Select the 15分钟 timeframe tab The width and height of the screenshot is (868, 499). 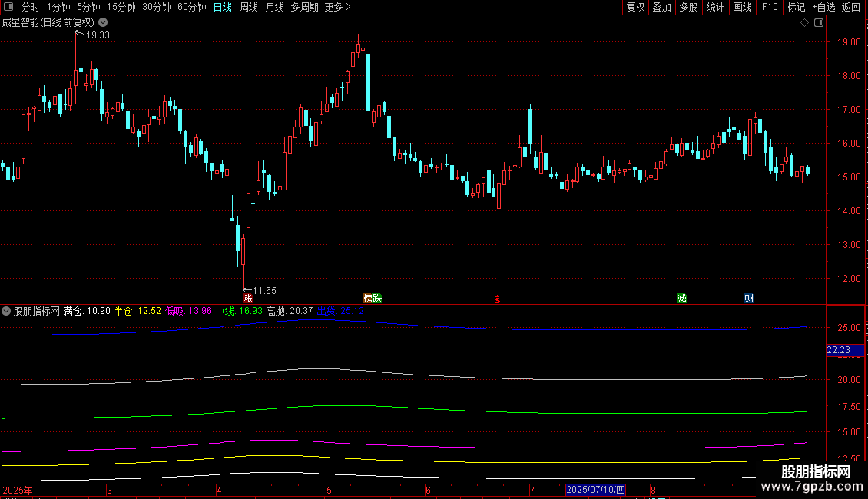121,8
